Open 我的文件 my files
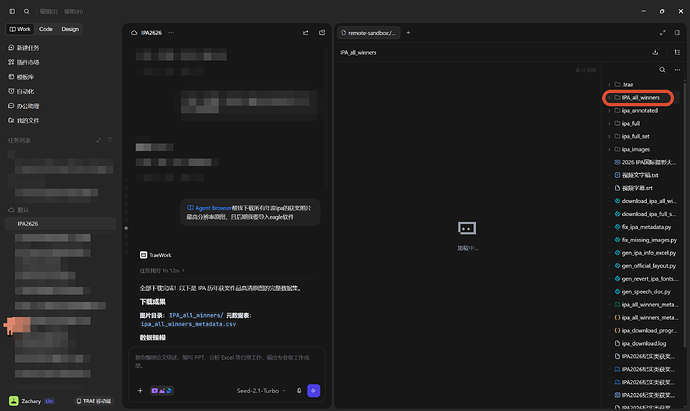Viewport: 690px width, 411px height. 24,121
